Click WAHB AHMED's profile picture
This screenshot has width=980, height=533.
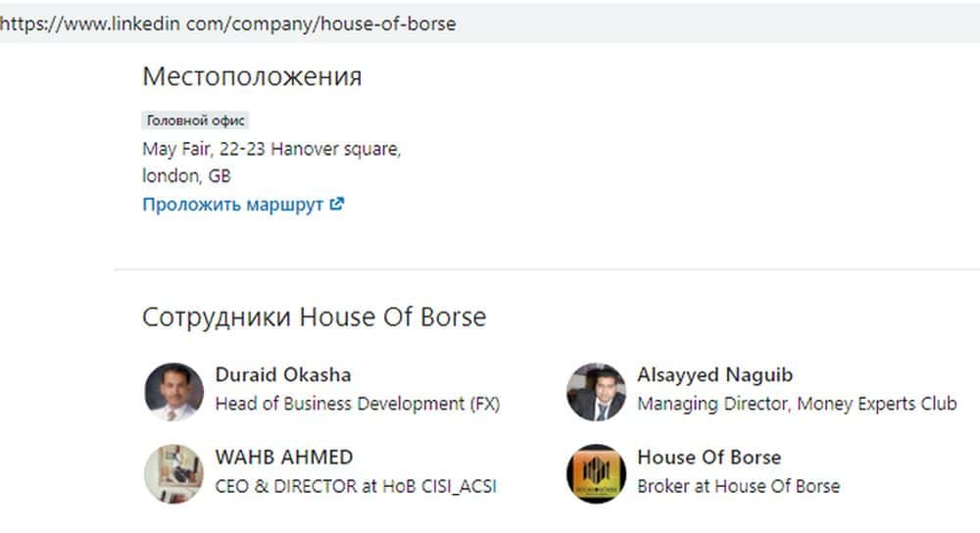173,474
